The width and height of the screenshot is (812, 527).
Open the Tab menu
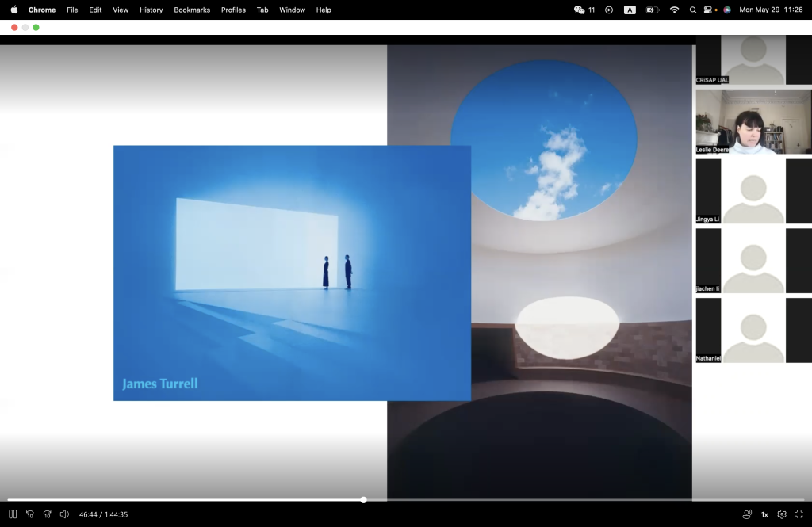coord(262,10)
